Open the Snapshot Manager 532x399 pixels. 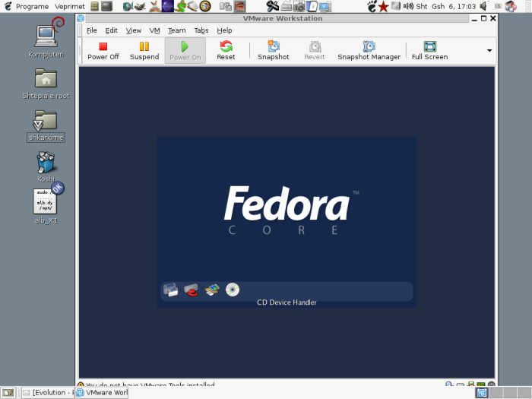pos(369,51)
